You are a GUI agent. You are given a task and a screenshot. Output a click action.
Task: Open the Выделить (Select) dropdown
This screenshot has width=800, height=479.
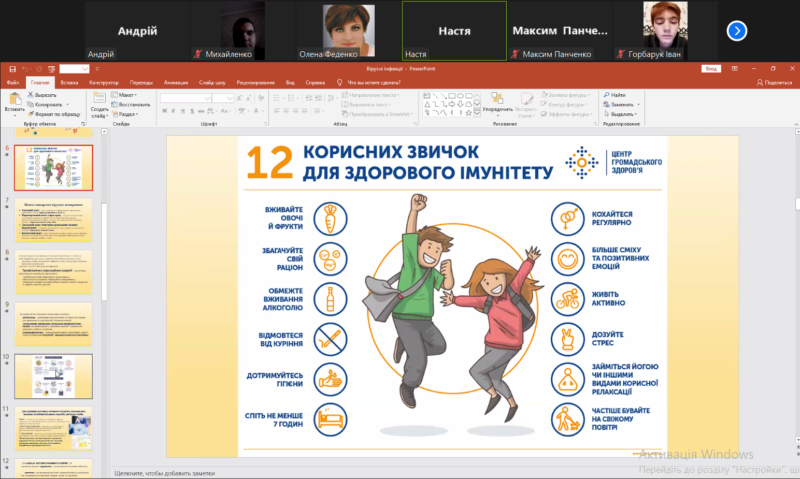tap(620, 114)
